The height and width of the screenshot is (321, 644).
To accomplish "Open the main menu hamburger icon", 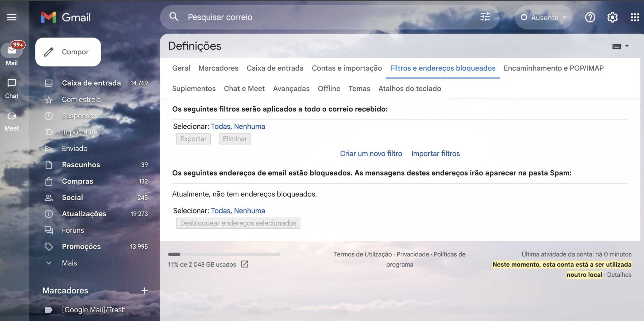I will pos(11,17).
